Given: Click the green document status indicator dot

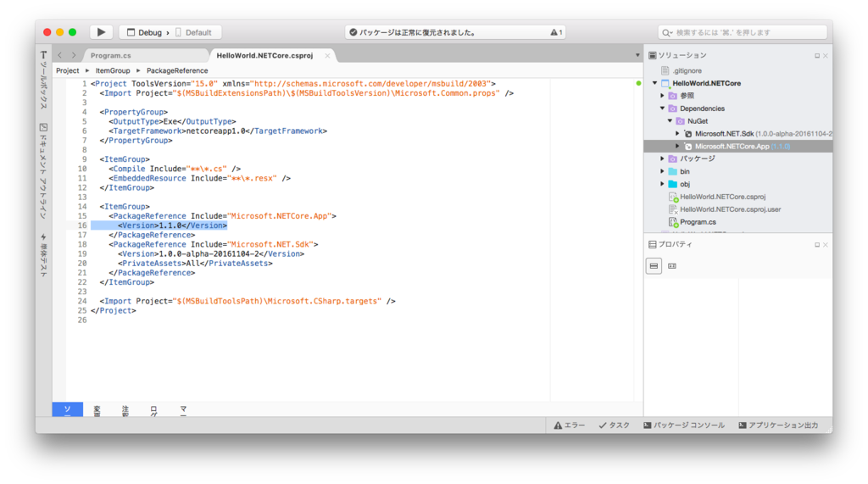Looking at the screenshot, I should point(638,84).
